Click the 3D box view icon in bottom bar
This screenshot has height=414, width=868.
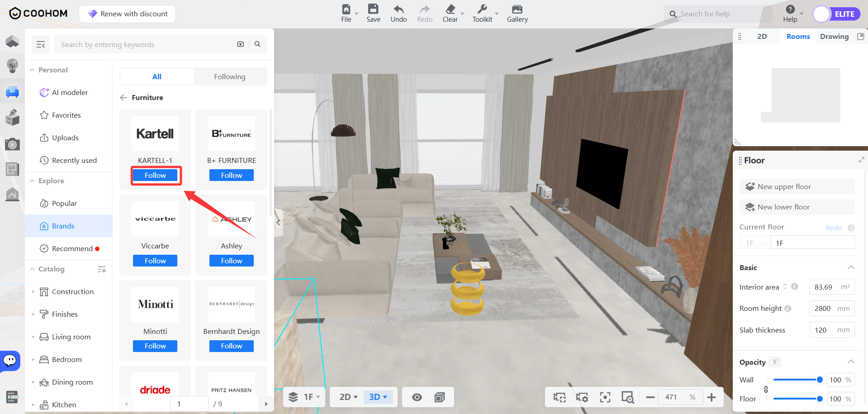tap(439, 397)
